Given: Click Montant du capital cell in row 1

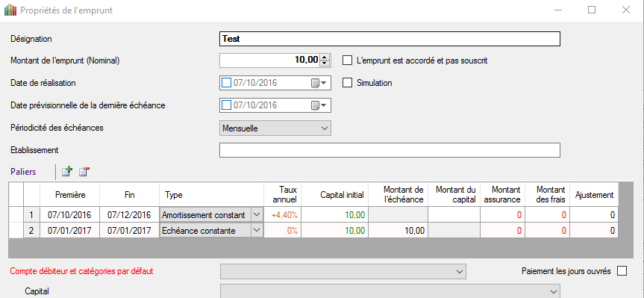Looking at the screenshot, I should click(454, 214).
